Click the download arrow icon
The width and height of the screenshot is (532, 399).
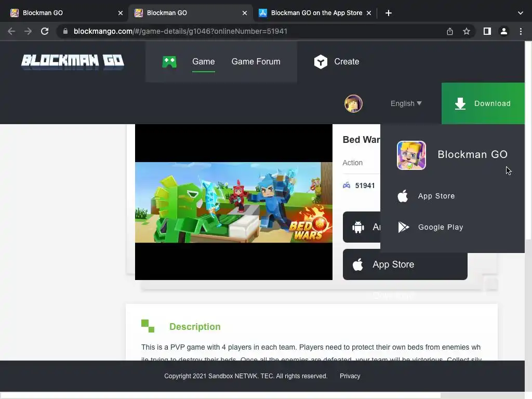pos(460,103)
